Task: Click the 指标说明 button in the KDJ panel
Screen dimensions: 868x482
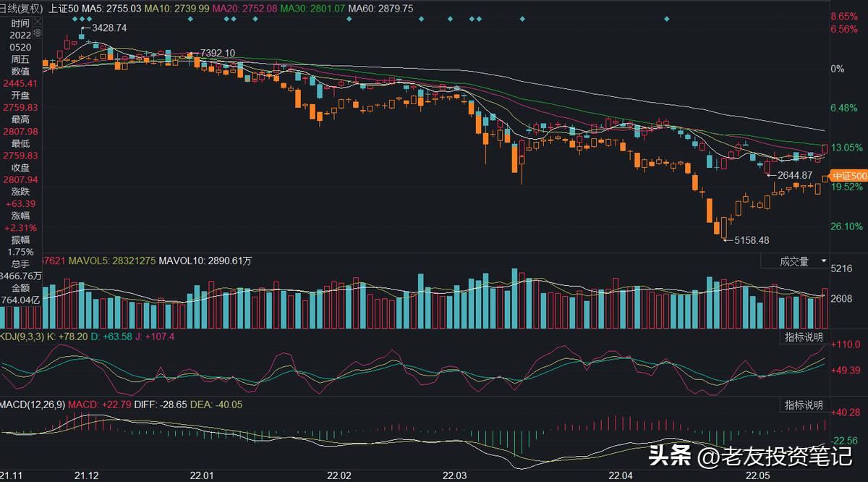Action: [x=804, y=337]
